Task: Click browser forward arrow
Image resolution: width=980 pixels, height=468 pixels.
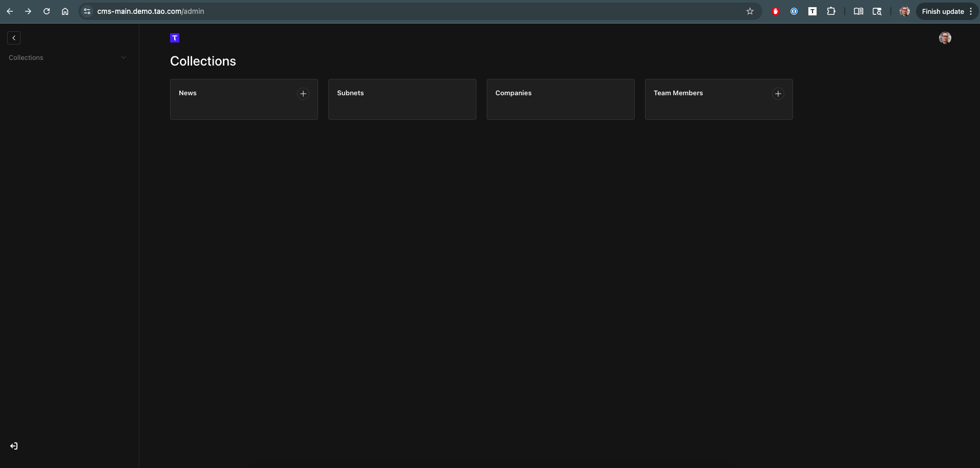Action: 28,11
